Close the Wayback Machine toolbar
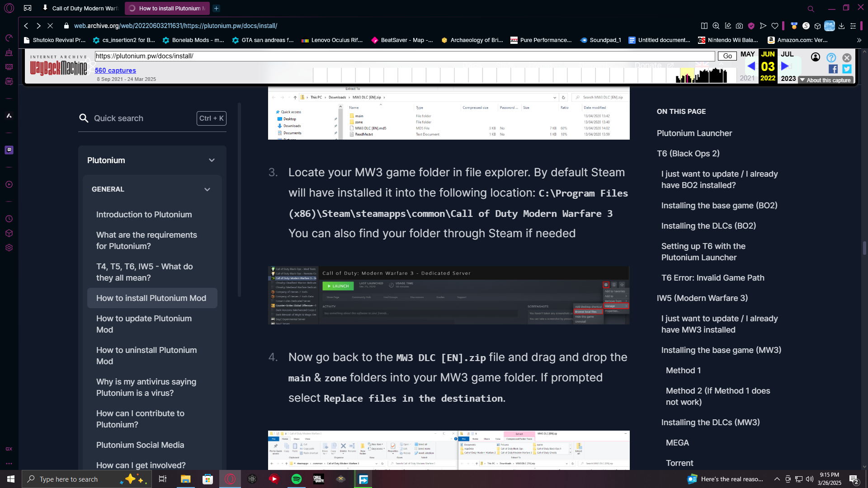Viewport: 868px width, 488px height. point(847,57)
